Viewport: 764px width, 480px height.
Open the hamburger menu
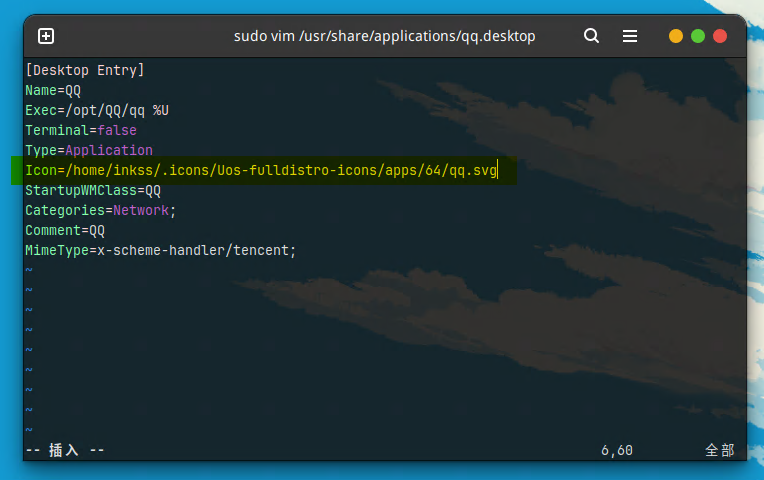[630, 36]
